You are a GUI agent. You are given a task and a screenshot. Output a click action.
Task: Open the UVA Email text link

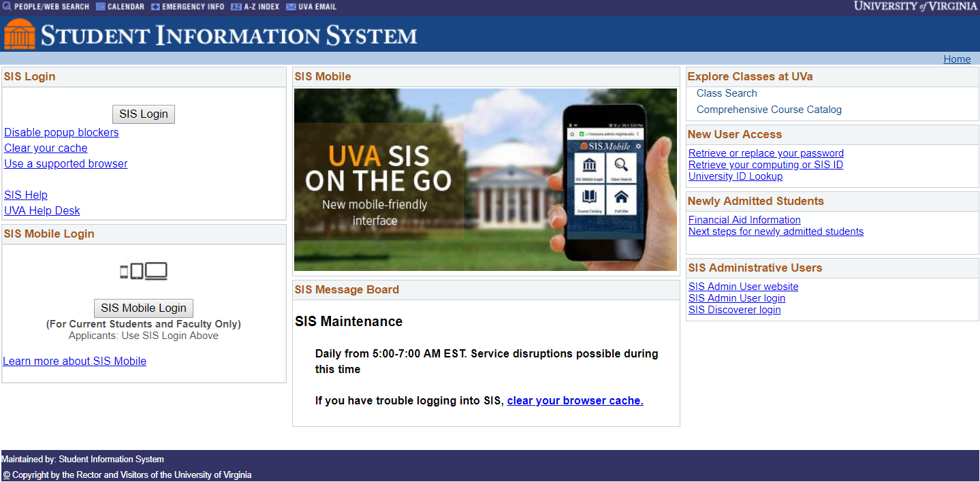click(x=317, y=7)
